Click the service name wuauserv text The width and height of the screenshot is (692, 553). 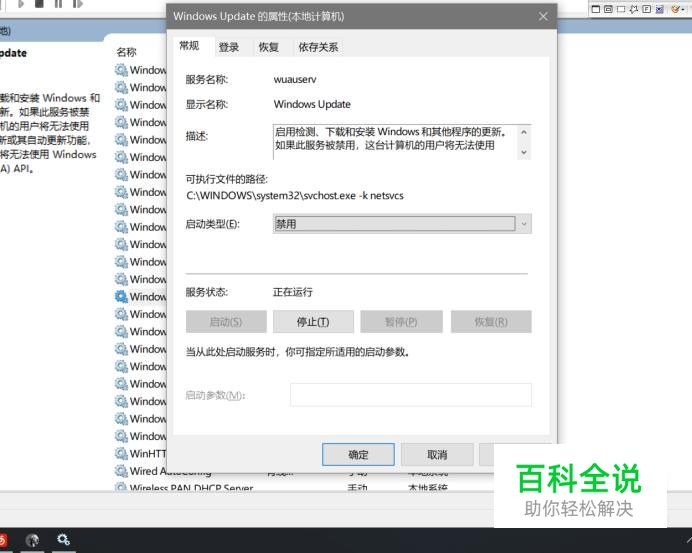295,80
